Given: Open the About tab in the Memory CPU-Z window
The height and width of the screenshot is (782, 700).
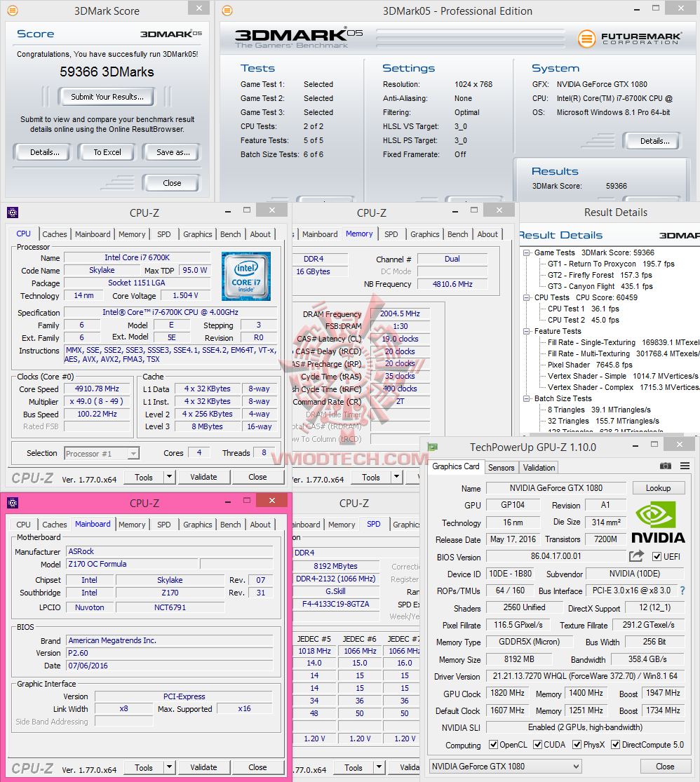Looking at the screenshot, I should point(487,234).
